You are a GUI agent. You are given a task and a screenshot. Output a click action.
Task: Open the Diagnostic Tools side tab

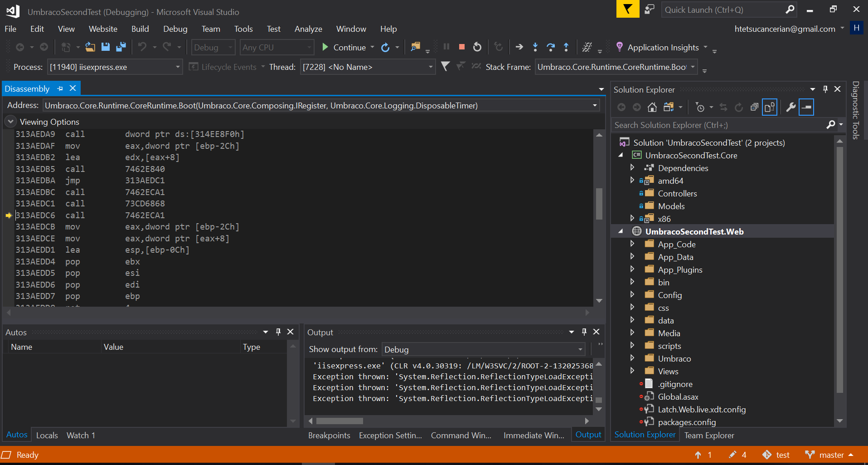pyautogui.click(x=856, y=110)
